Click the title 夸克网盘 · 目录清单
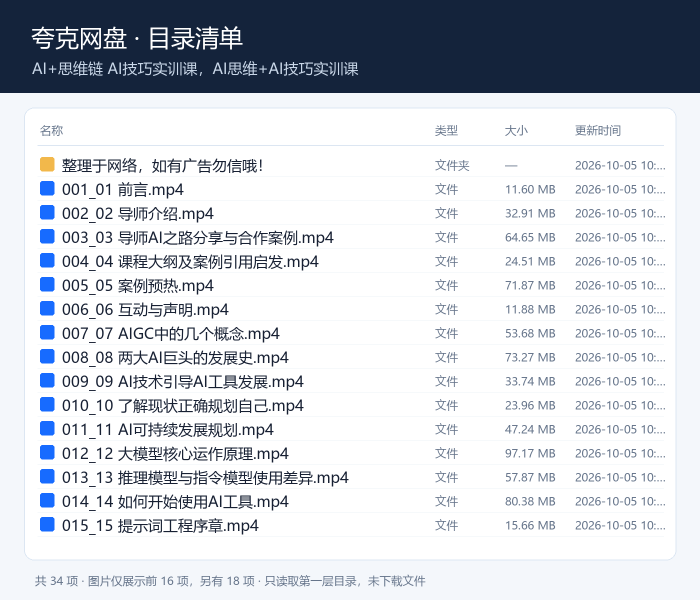This screenshot has height=600, width=700. 137,38
